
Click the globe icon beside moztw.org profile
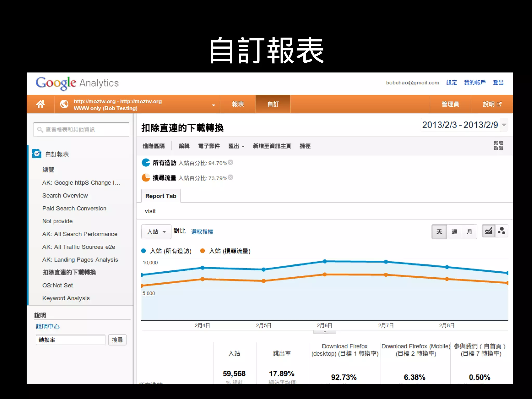pyautogui.click(x=64, y=104)
